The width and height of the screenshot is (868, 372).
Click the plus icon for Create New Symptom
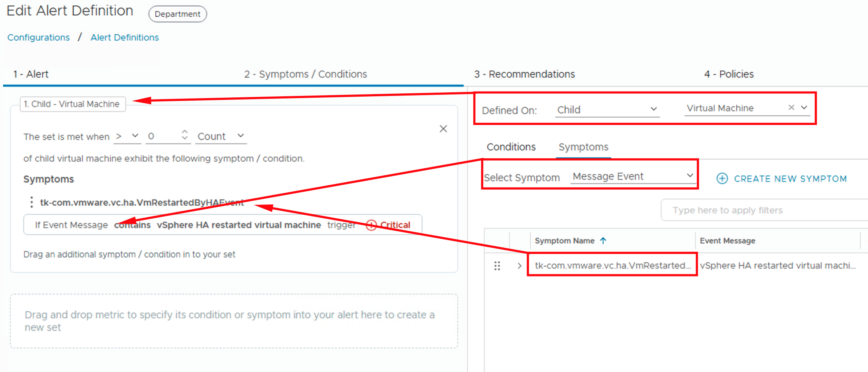click(722, 178)
